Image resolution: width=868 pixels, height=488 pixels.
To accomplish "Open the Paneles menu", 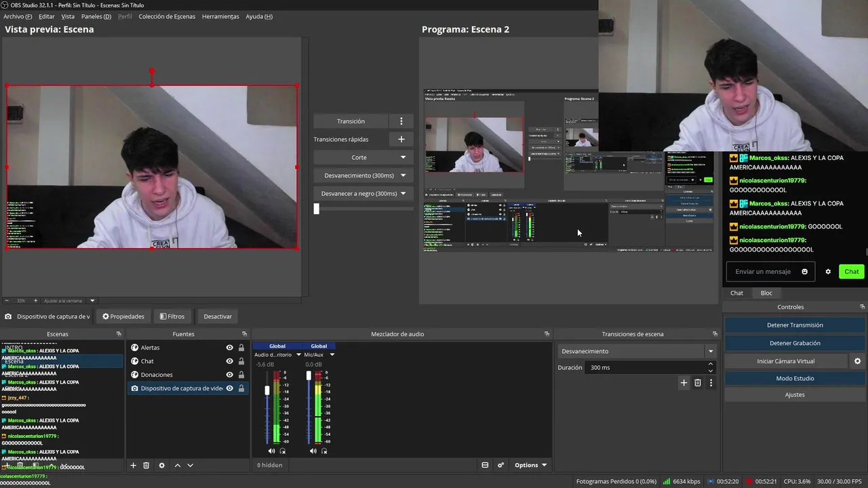I will 96,16.
